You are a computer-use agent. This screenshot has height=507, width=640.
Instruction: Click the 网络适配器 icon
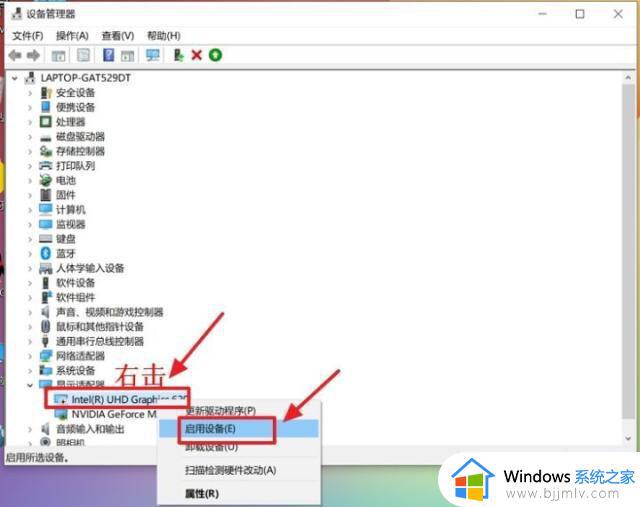(x=46, y=356)
